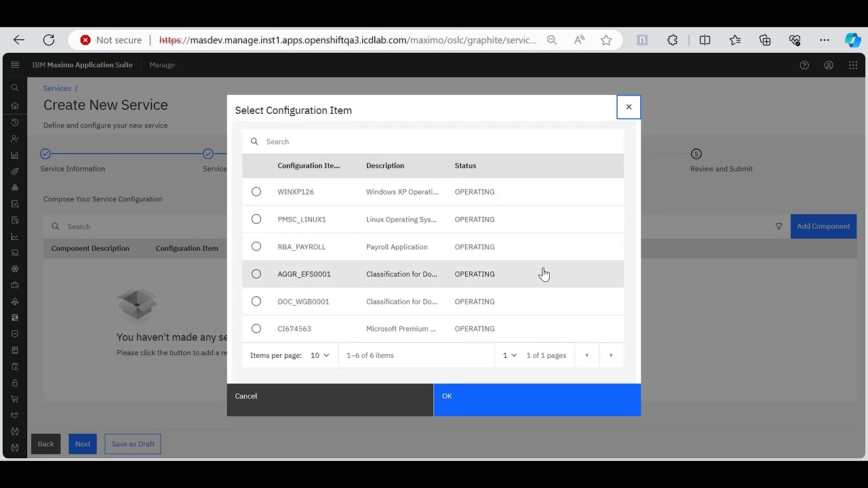Click the Service Information step marker
The width and height of the screenshot is (868, 488).
(x=45, y=154)
